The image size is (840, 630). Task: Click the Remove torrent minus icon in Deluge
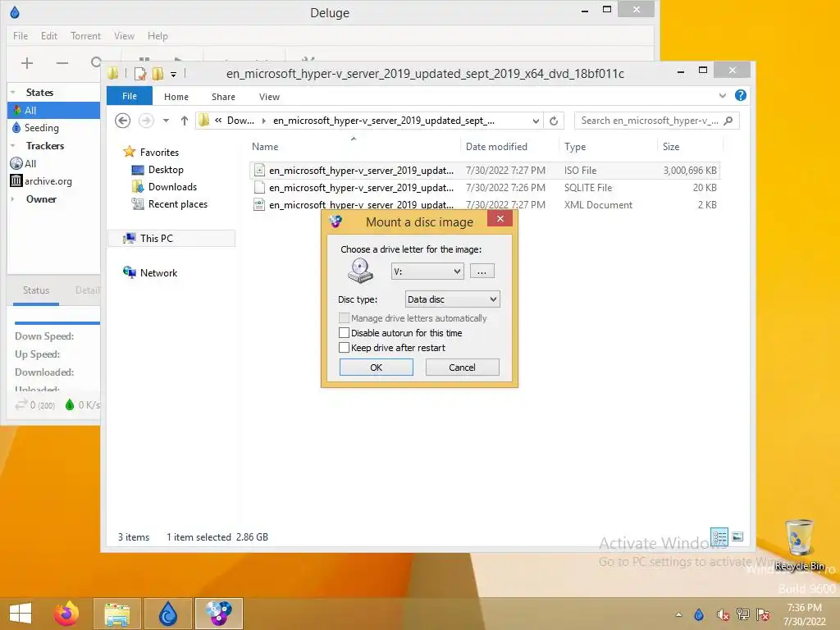62,63
